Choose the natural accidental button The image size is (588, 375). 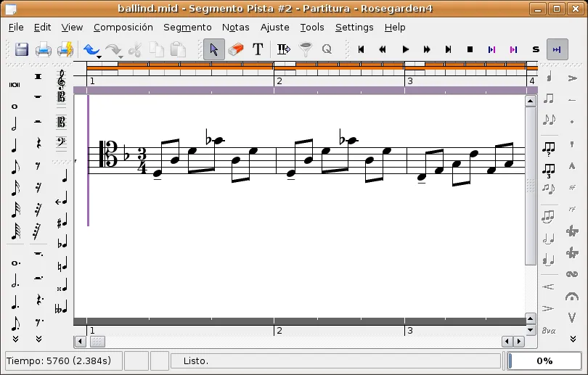click(62, 264)
